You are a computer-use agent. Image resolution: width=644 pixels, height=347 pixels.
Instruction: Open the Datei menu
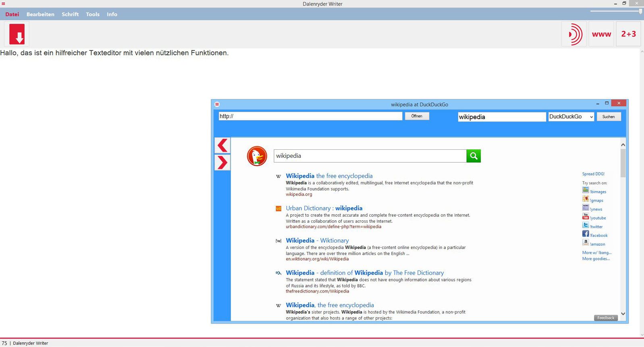point(12,14)
